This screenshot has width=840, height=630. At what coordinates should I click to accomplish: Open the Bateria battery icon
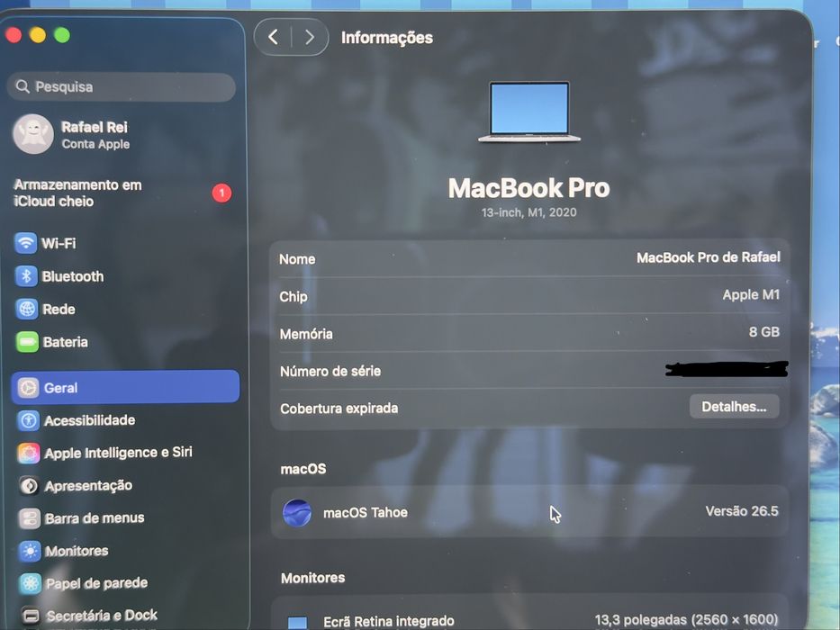point(27,342)
